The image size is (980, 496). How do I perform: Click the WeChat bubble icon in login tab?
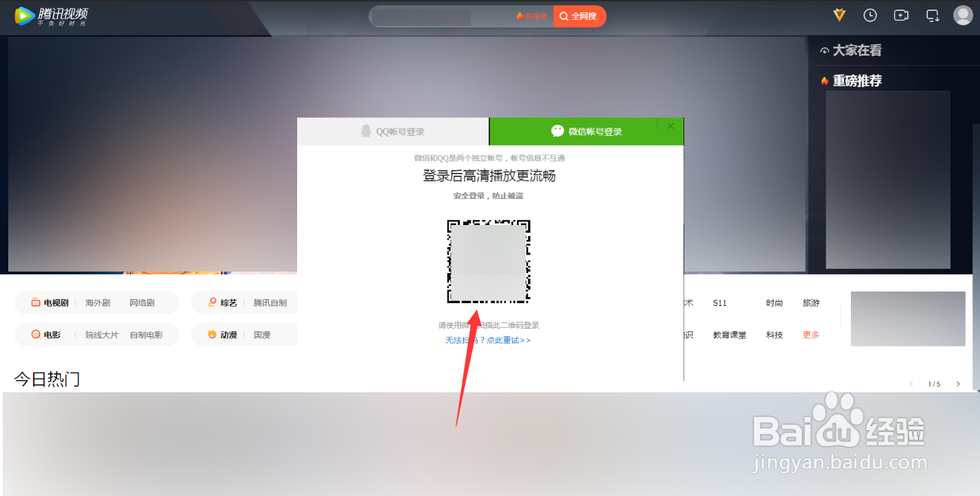(558, 131)
